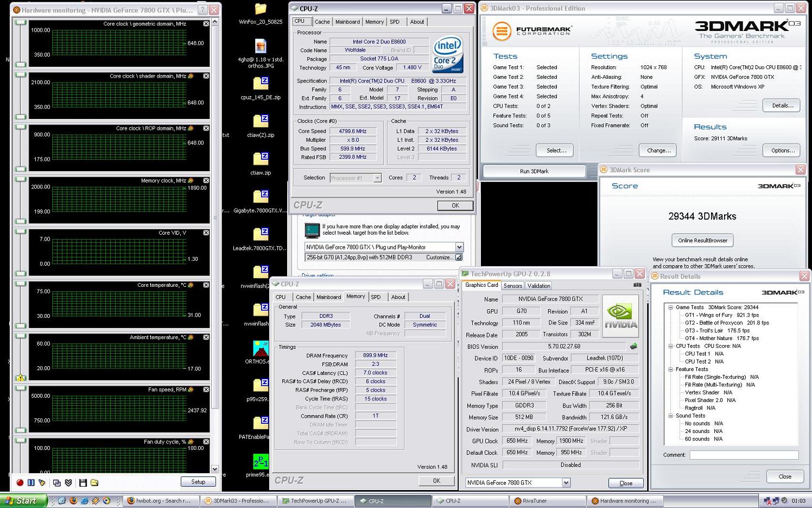Collapse the CPU Tests tree node
Image resolution: width=812 pixels, height=508 pixels.
pos(670,346)
